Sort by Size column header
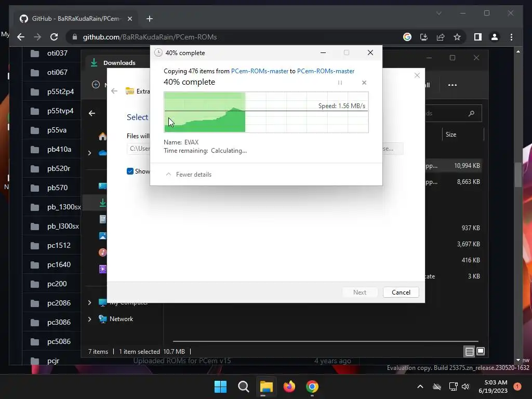The width and height of the screenshot is (532, 399). [451, 135]
